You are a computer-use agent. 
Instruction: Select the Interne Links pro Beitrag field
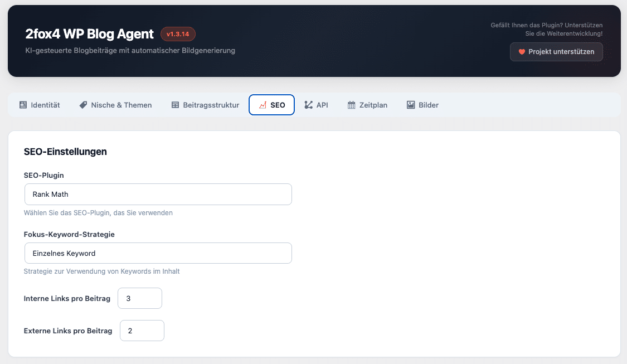(139, 298)
